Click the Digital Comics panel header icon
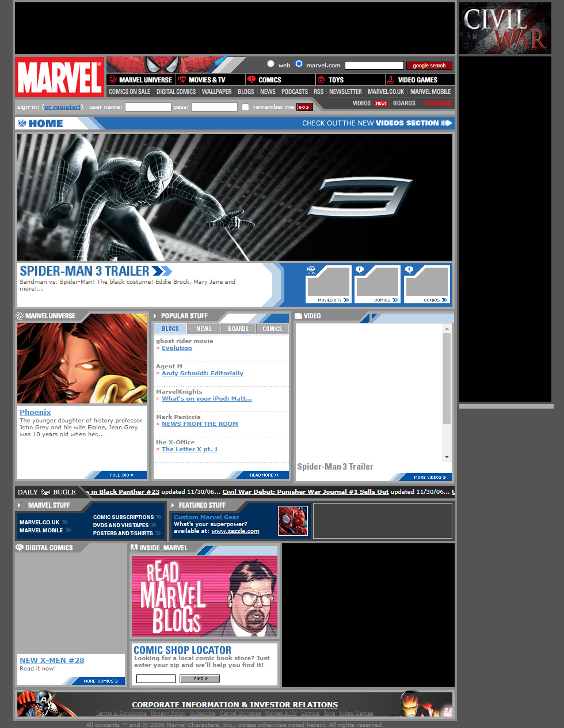Screen dimensions: 564x728 (x=20, y=548)
